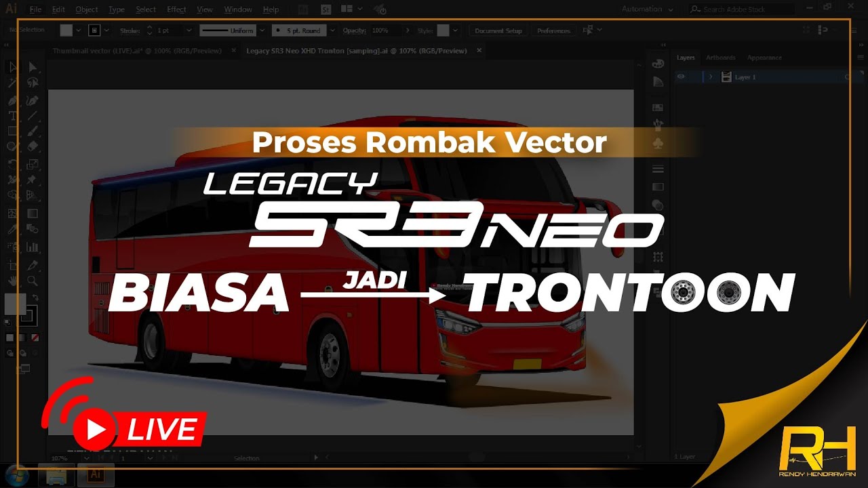Open the Symbols panel club icon
The width and height of the screenshot is (868, 488).
[658, 143]
